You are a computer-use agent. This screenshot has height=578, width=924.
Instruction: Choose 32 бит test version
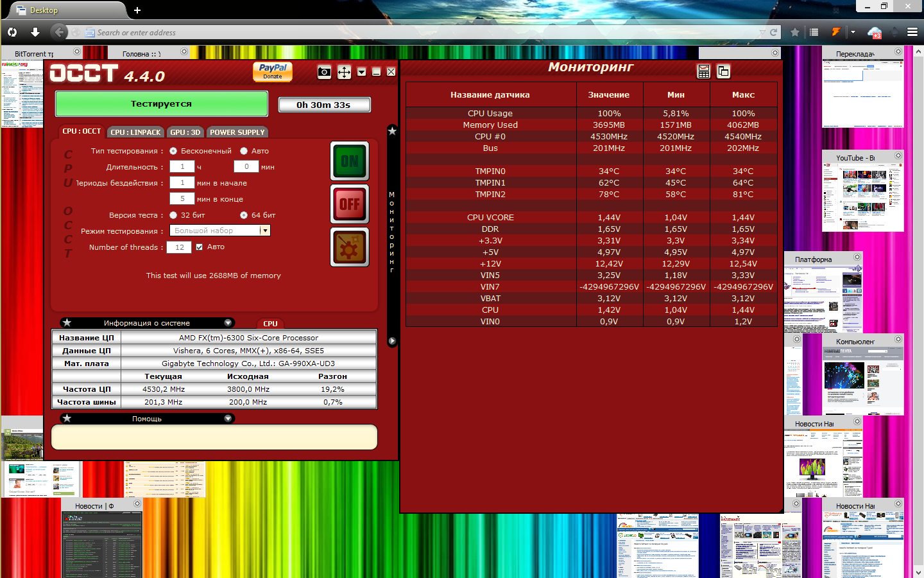pyautogui.click(x=173, y=215)
